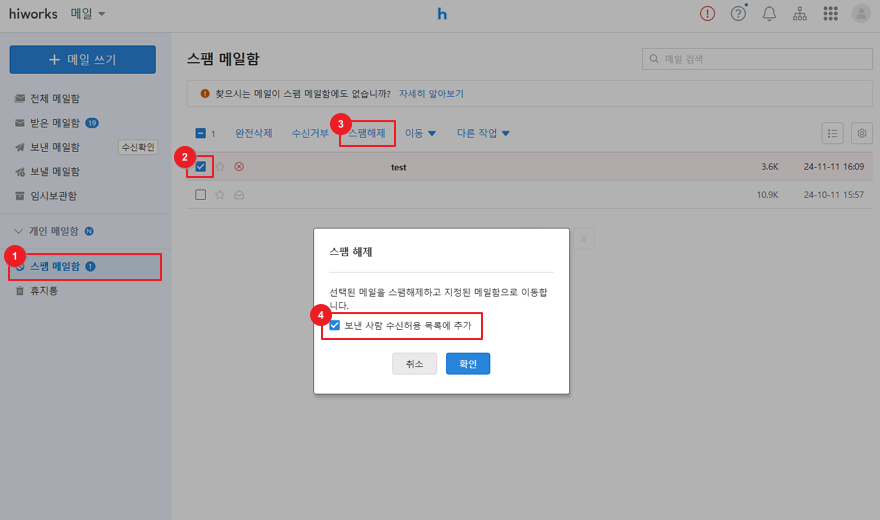Click the help question mark icon

tap(739, 14)
